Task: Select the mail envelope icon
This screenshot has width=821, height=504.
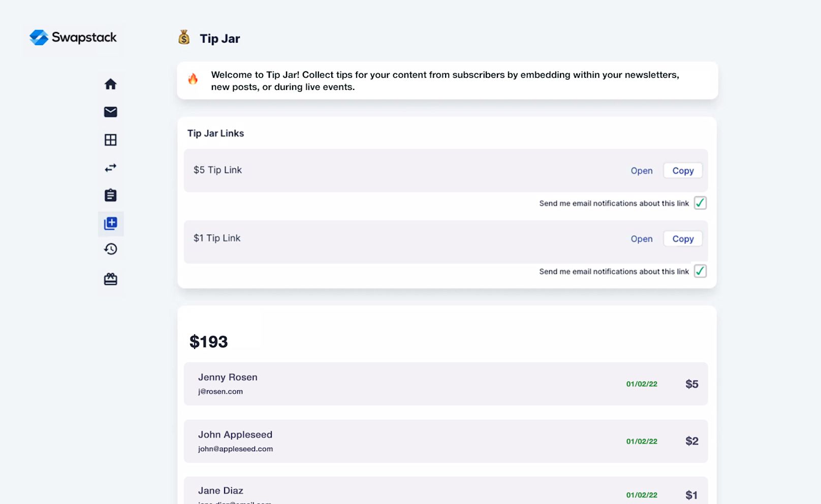Action: click(110, 112)
